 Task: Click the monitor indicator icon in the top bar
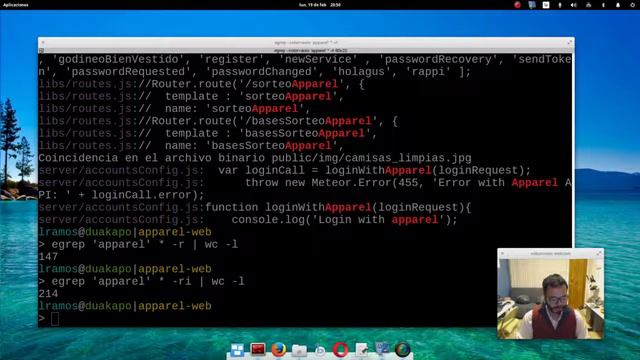click(532, 5)
